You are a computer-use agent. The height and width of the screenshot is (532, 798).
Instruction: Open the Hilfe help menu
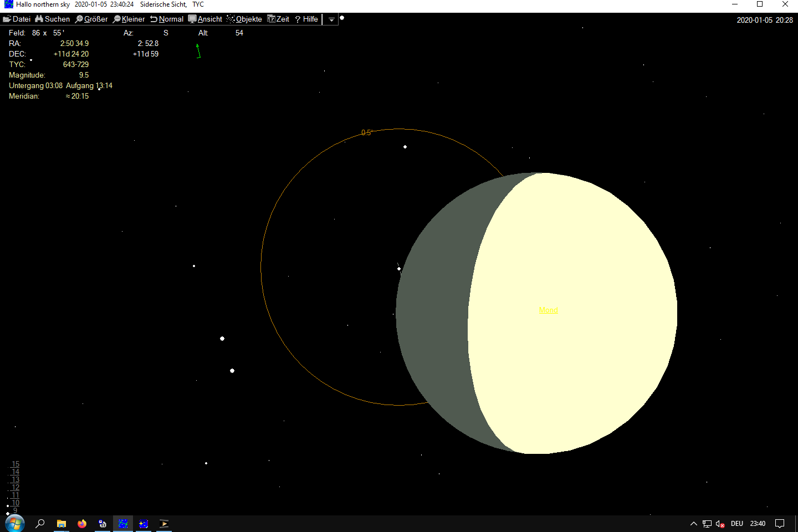pos(306,19)
